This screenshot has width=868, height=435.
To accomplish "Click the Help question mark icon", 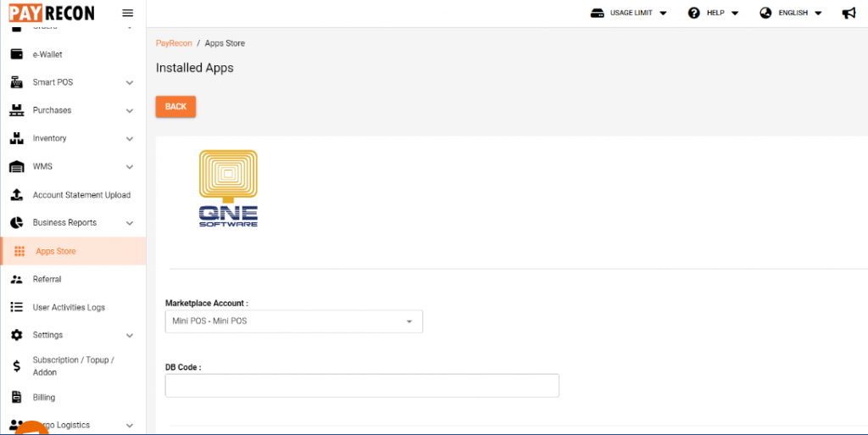I will click(x=693, y=14).
